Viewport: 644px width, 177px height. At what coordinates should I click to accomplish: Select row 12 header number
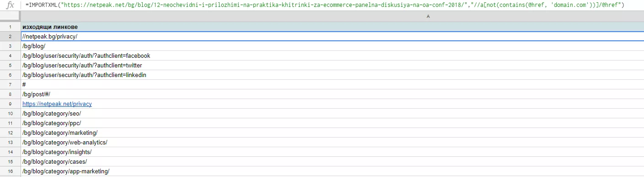(x=10, y=133)
